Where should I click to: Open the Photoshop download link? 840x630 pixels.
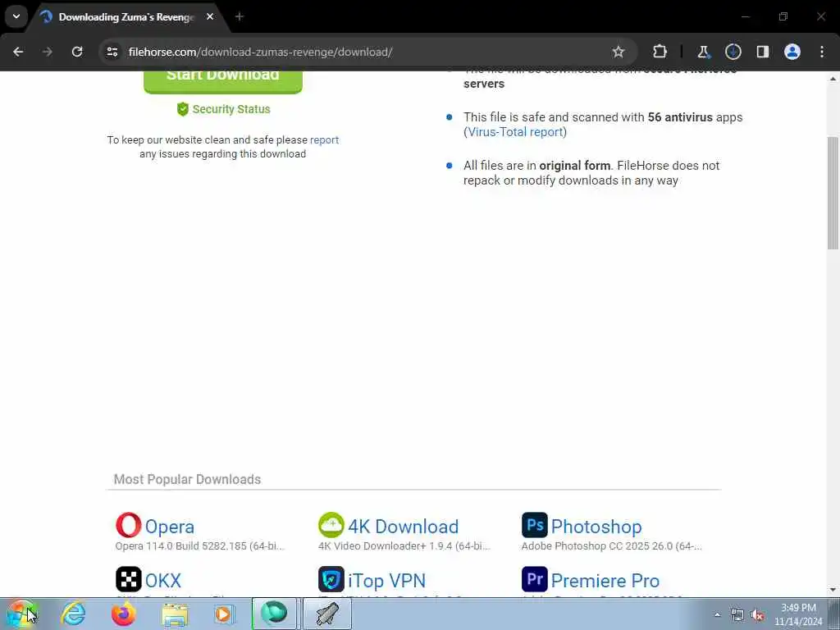[x=596, y=527]
